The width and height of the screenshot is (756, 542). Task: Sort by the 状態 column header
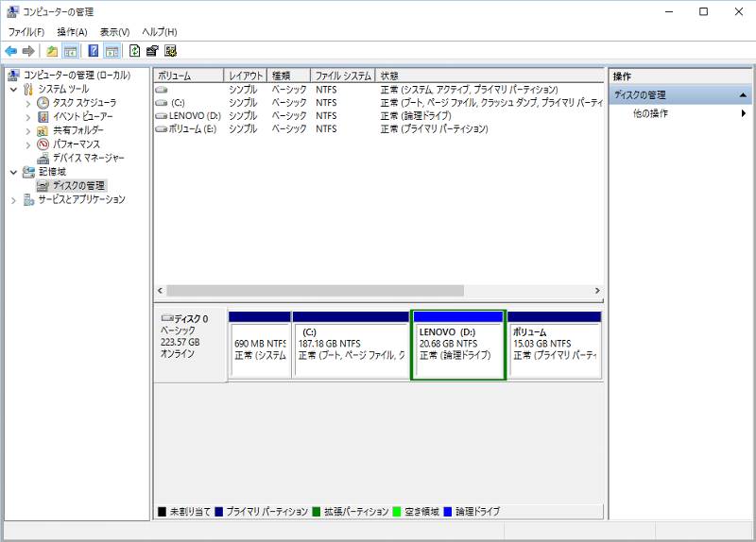490,76
